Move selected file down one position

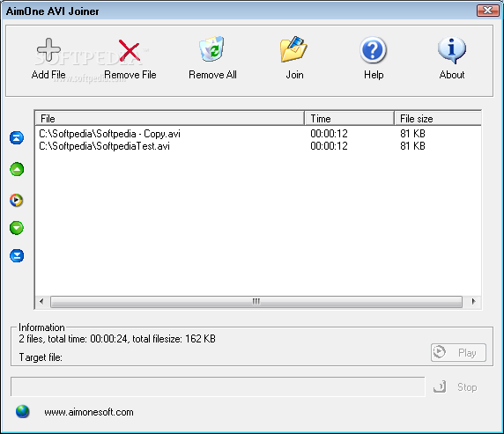coord(17,228)
